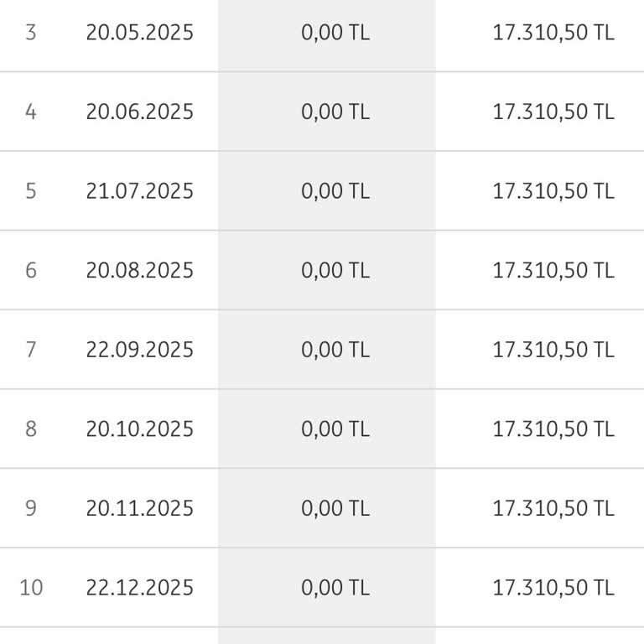Click installment date 21.07.2025

click(x=139, y=191)
